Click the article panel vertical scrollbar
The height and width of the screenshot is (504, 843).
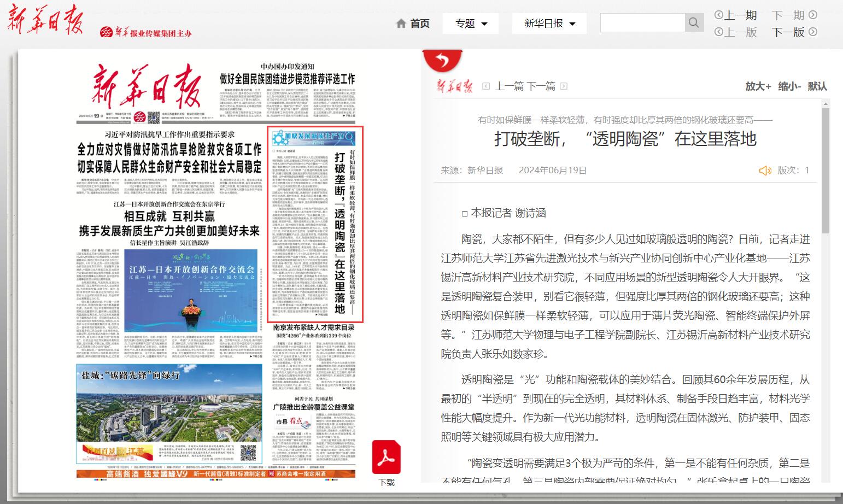[x=826, y=169]
